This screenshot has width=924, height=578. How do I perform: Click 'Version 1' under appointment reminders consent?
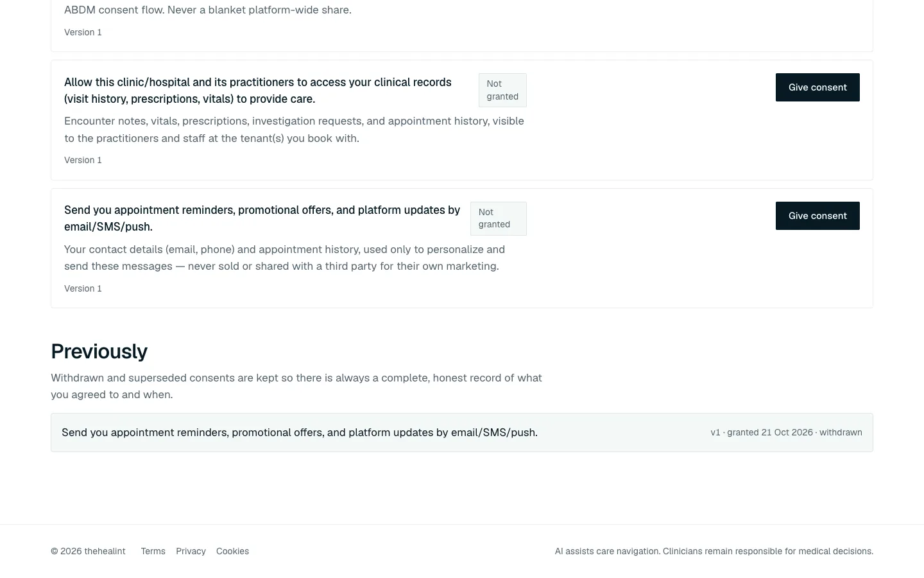pos(83,288)
